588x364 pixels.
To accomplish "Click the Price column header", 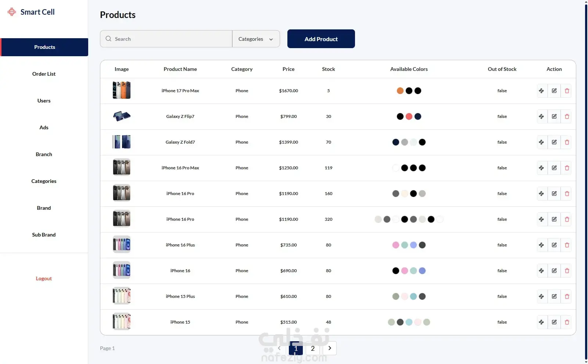I will (288, 69).
